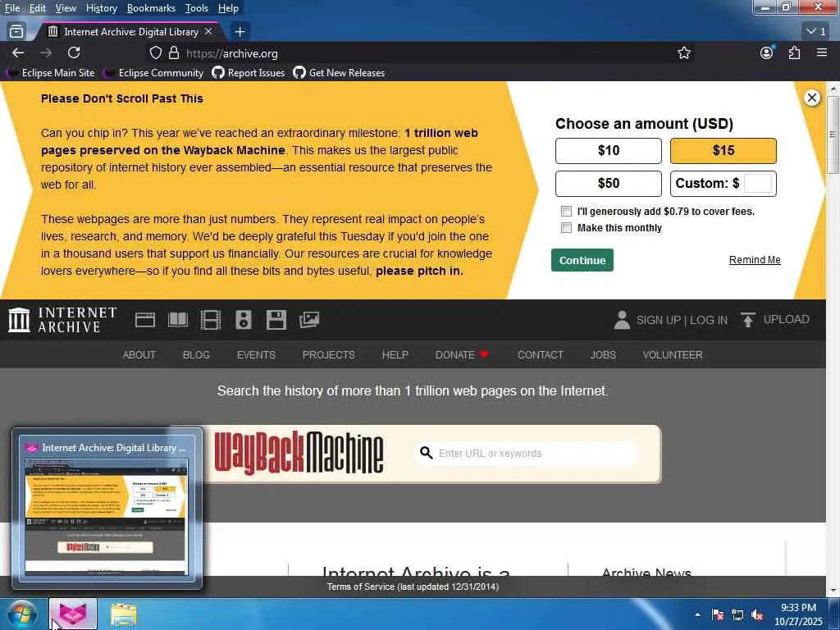Screen dimensions: 840x630
Task: Open a new tab with plus icon
Action: 240,32
